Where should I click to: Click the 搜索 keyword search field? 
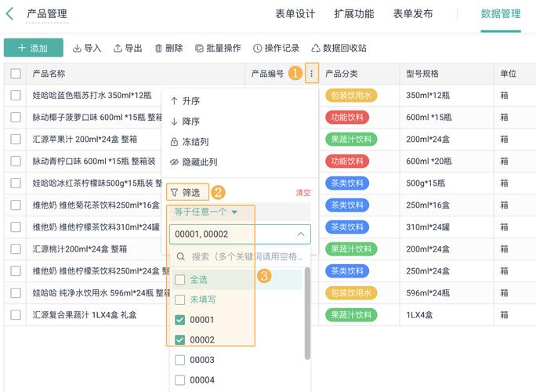coord(244,256)
